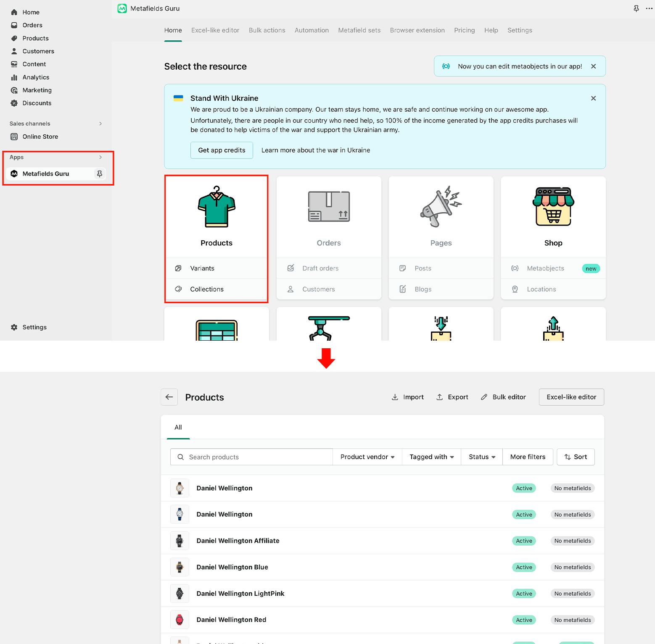The height and width of the screenshot is (644, 655).
Task: Open Orders in the left sidebar
Action: point(32,25)
